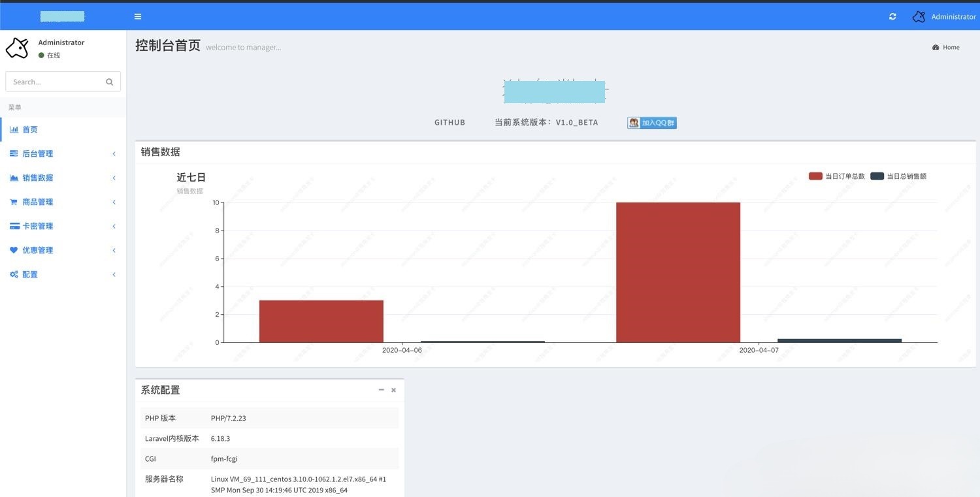Click the chart icon beside 首页
The width and height of the screenshot is (980, 497).
(x=14, y=129)
